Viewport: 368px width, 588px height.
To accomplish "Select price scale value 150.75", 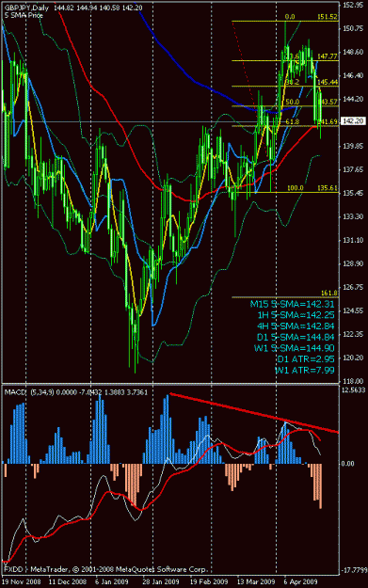I will [353, 28].
